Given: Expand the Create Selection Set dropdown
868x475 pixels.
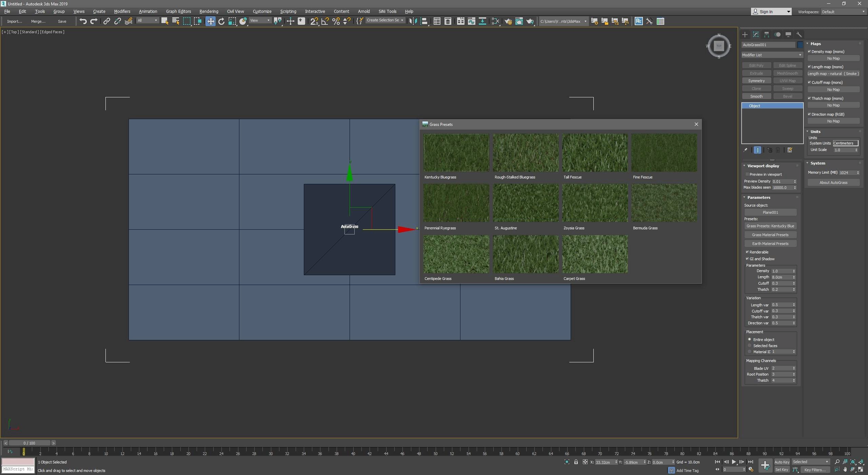Looking at the screenshot, I should click(x=385, y=20).
